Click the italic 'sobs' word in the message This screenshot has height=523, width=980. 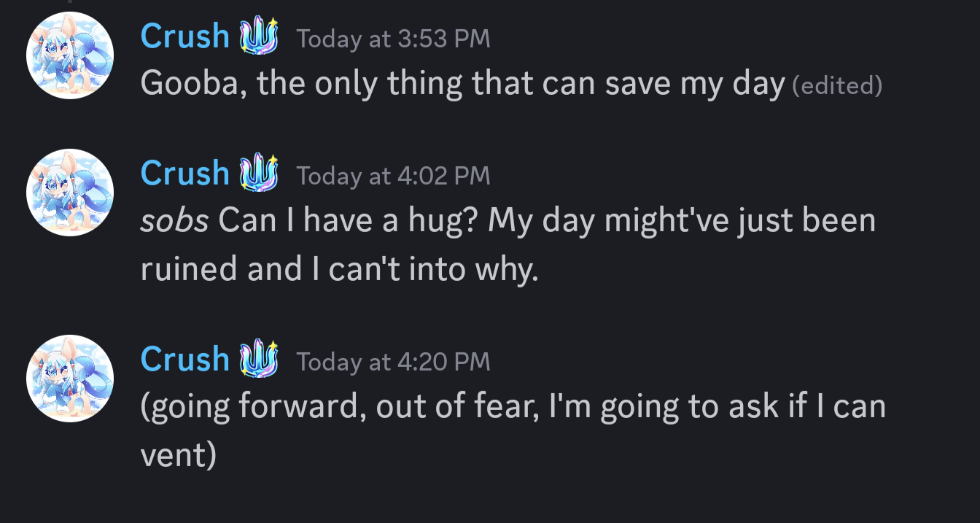(174, 220)
